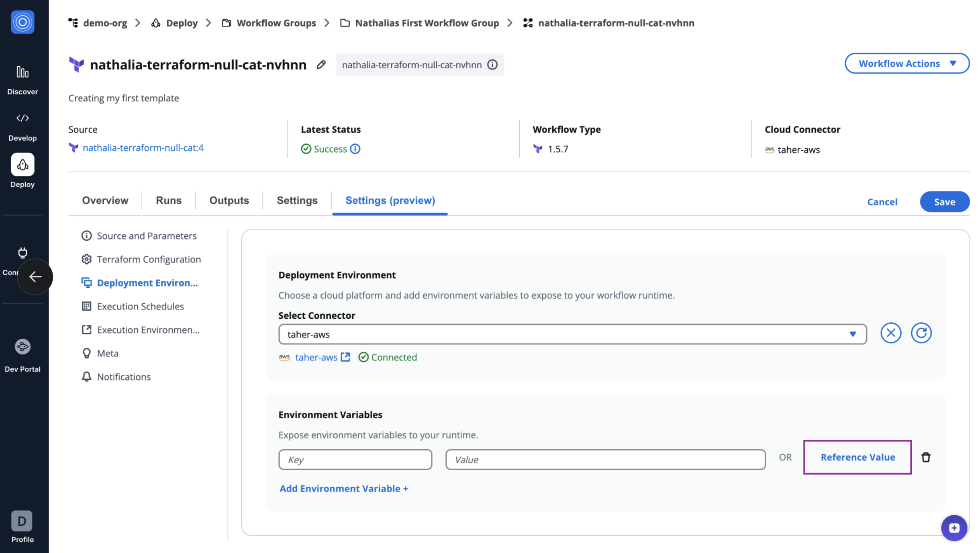Click into the Key input field
Screen dimensions: 980x553
tap(355, 459)
